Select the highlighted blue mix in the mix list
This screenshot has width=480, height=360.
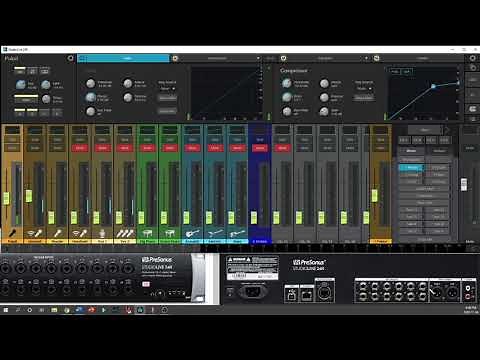coord(412,167)
